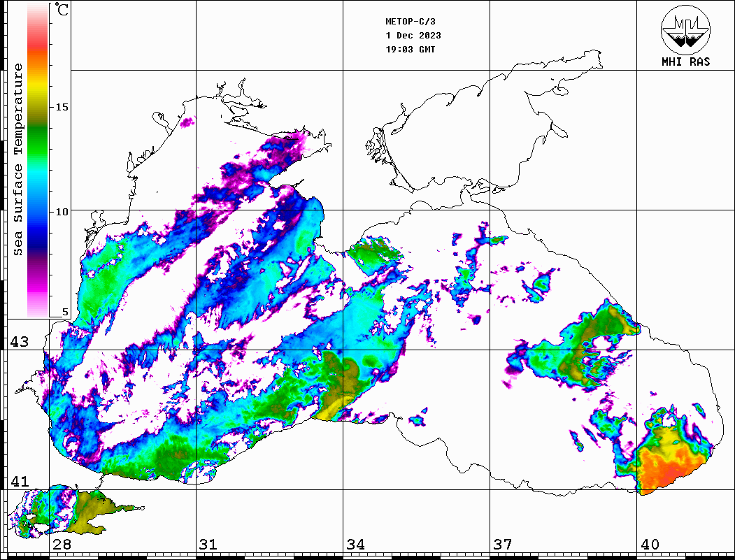Click the 10 tick on temperature scale
The height and width of the screenshot is (560, 735).
coord(62,212)
